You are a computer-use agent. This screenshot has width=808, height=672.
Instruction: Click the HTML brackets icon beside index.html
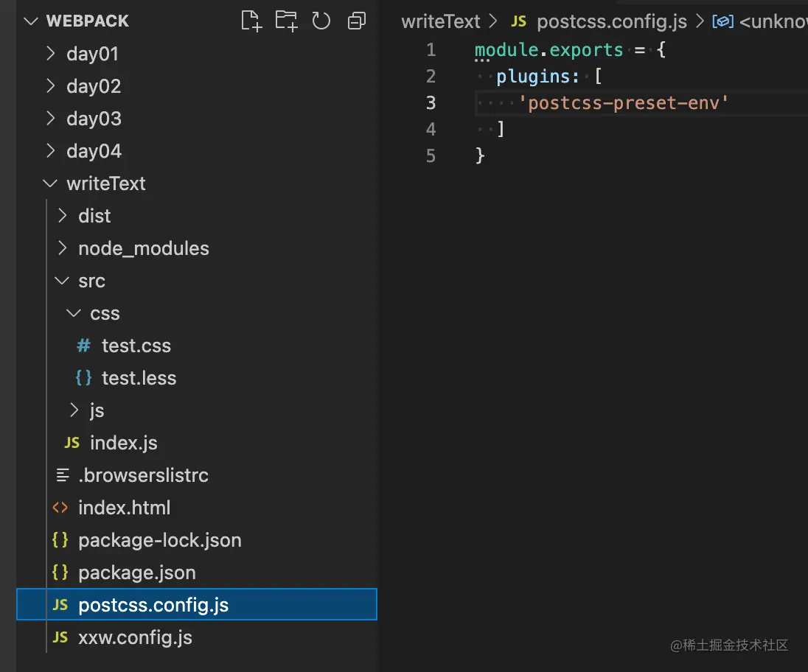(x=60, y=508)
